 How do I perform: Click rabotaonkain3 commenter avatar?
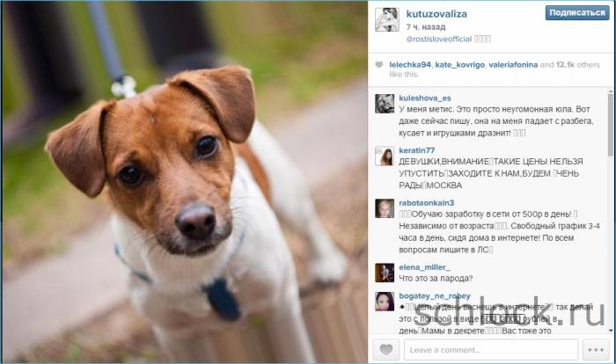(x=385, y=208)
